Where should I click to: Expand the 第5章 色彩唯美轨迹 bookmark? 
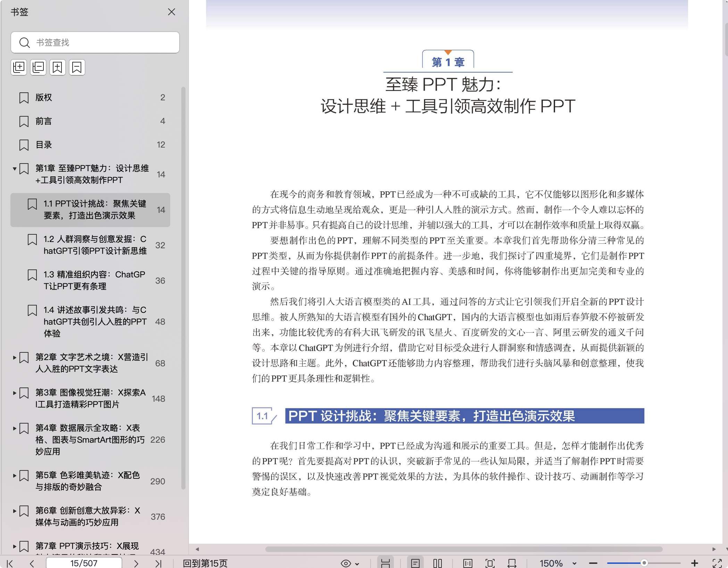[14, 476]
